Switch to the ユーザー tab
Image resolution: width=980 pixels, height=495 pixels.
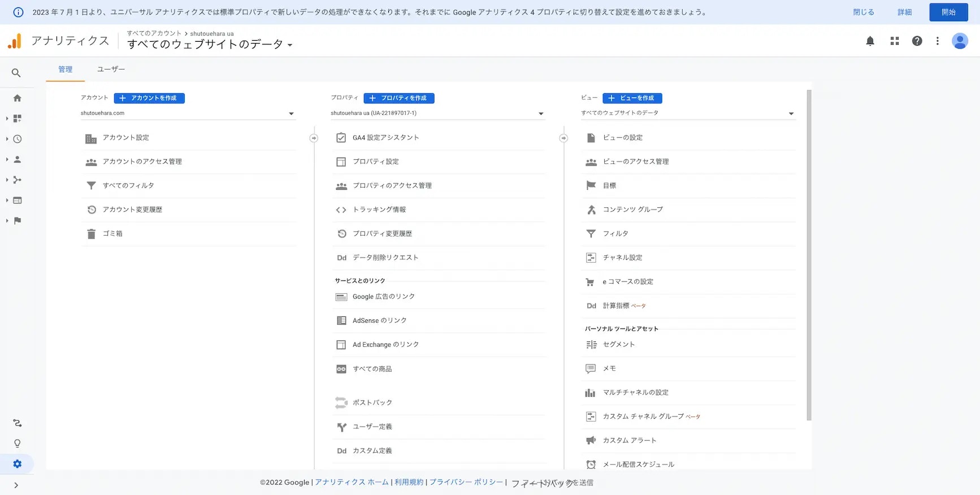(x=111, y=70)
